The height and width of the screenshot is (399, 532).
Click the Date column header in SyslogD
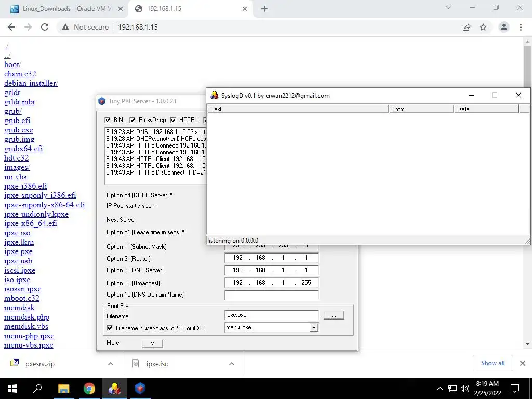coord(486,109)
